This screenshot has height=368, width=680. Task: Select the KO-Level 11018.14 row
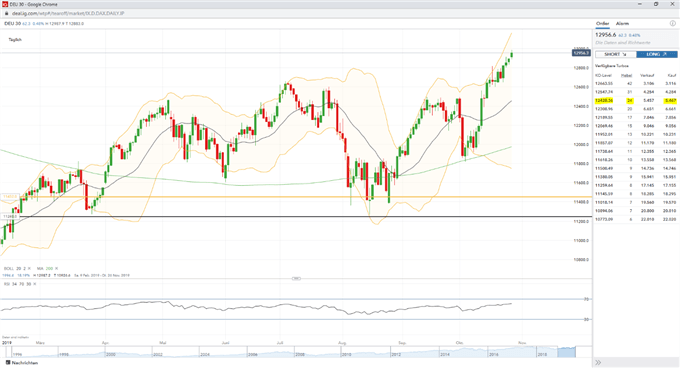(635, 202)
